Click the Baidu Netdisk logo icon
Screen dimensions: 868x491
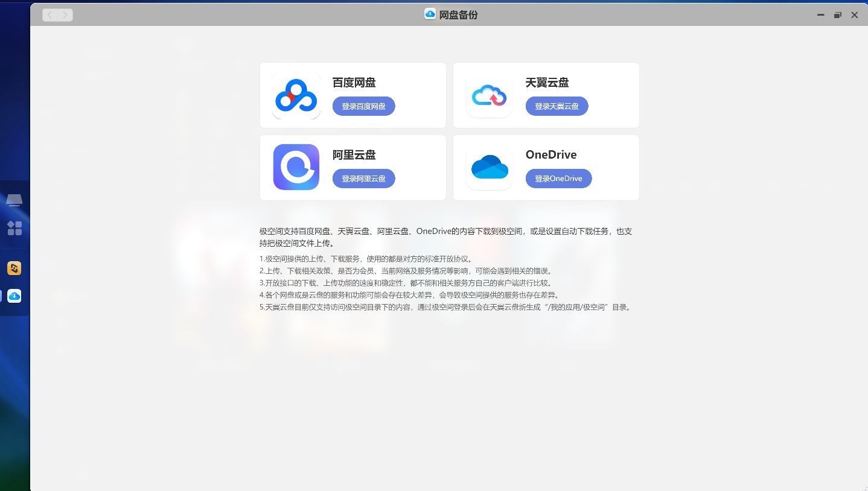(x=296, y=95)
